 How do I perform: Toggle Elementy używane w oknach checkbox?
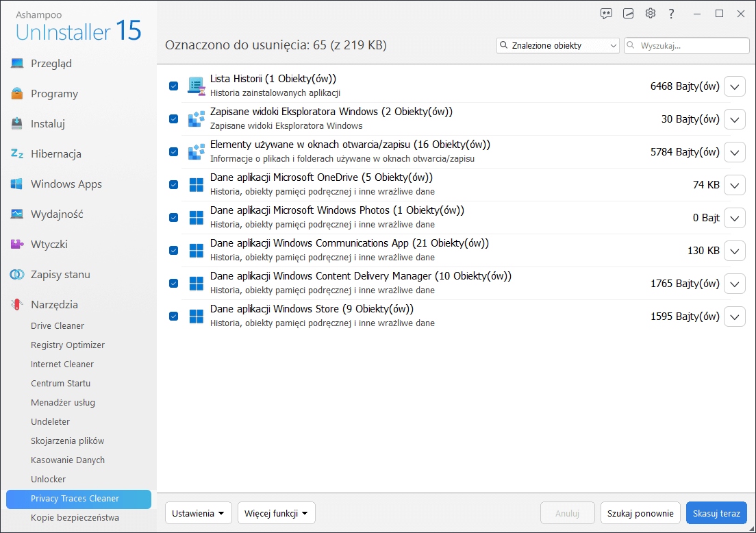click(173, 152)
